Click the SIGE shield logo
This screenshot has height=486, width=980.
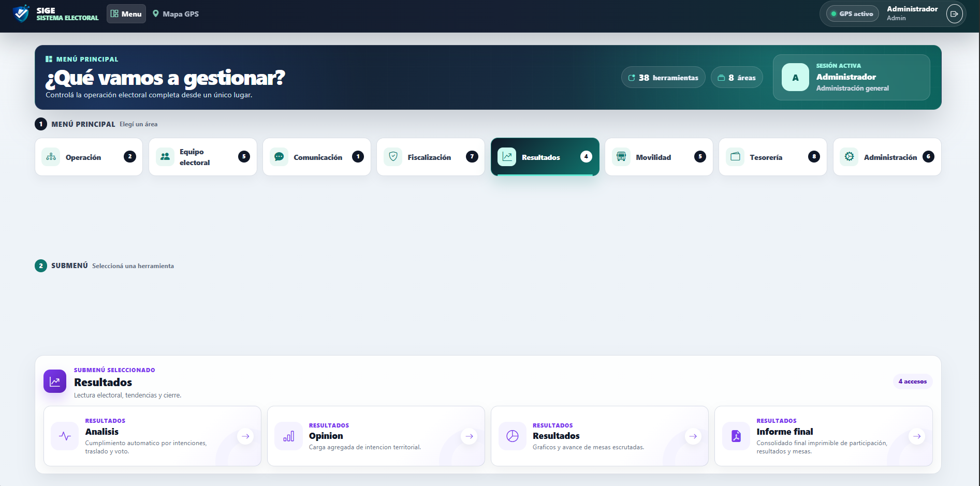click(x=21, y=13)
